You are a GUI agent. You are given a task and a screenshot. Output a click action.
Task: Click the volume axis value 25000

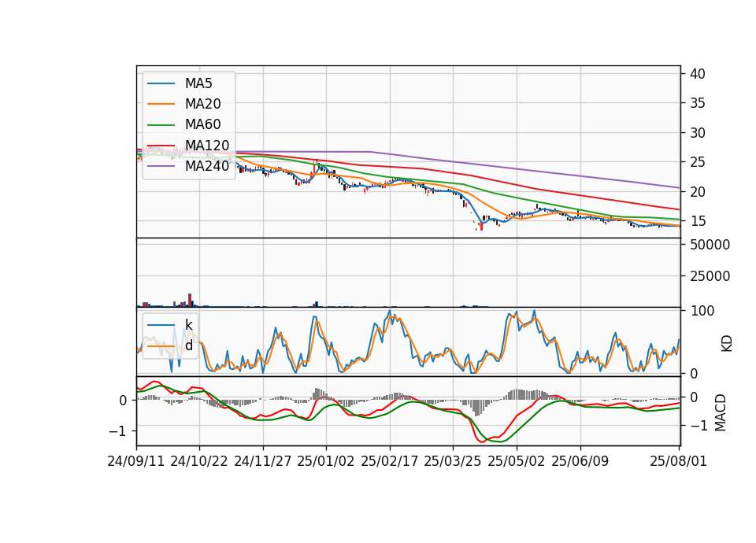[x=710, y=276]
